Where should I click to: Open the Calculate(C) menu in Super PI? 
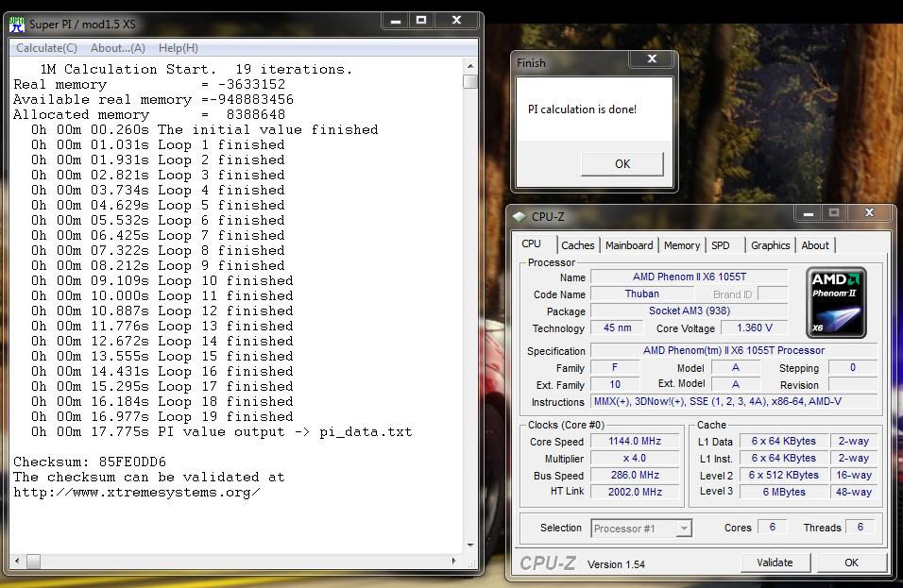pyautogui.click(x=46, y=48)
